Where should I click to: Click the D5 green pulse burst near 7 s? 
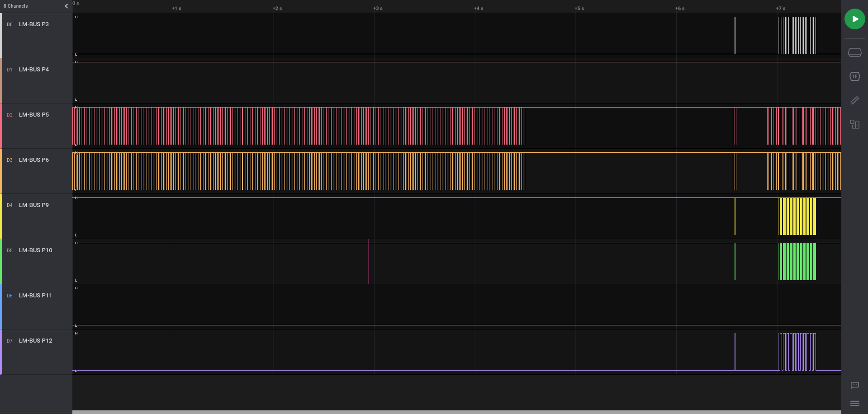[x=797, y=261]
